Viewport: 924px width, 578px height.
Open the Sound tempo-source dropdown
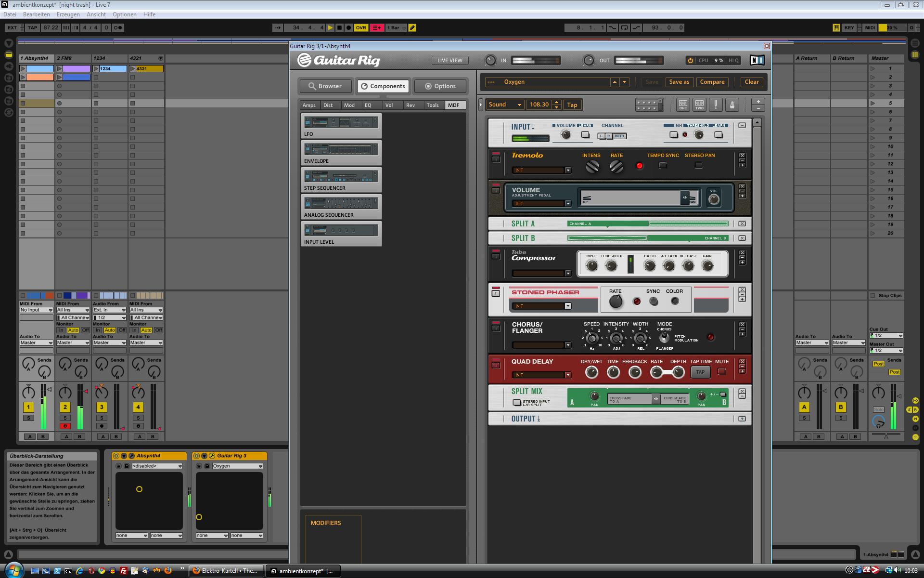(506, 105)
